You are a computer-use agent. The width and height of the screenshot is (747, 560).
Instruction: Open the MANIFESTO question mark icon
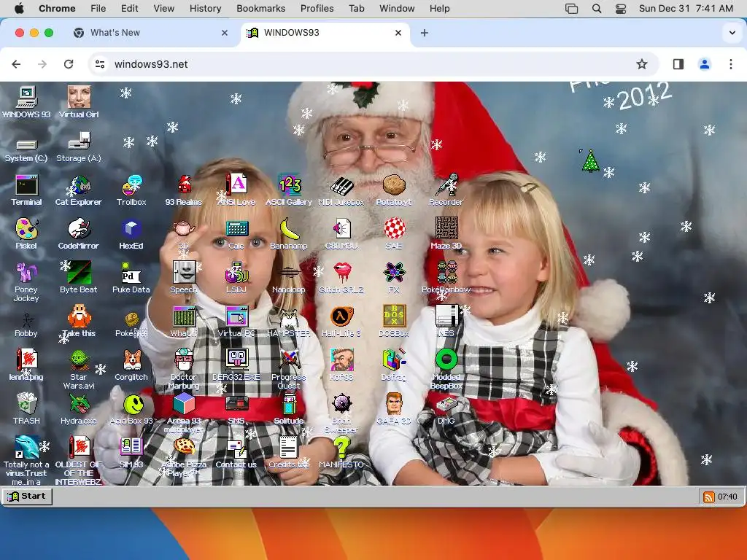pos(341,448)
